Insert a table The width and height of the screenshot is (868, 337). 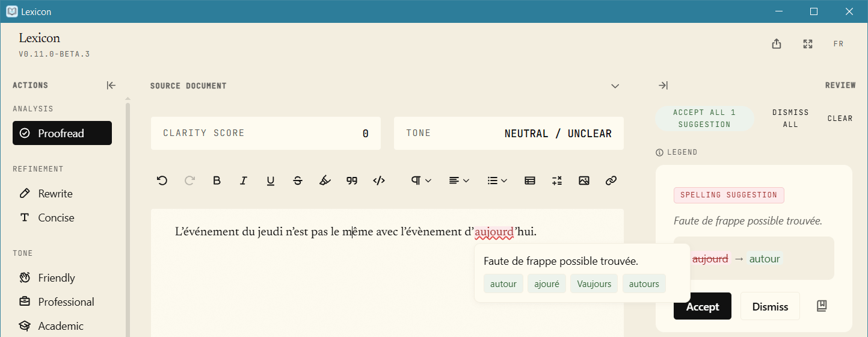point(530,181)
